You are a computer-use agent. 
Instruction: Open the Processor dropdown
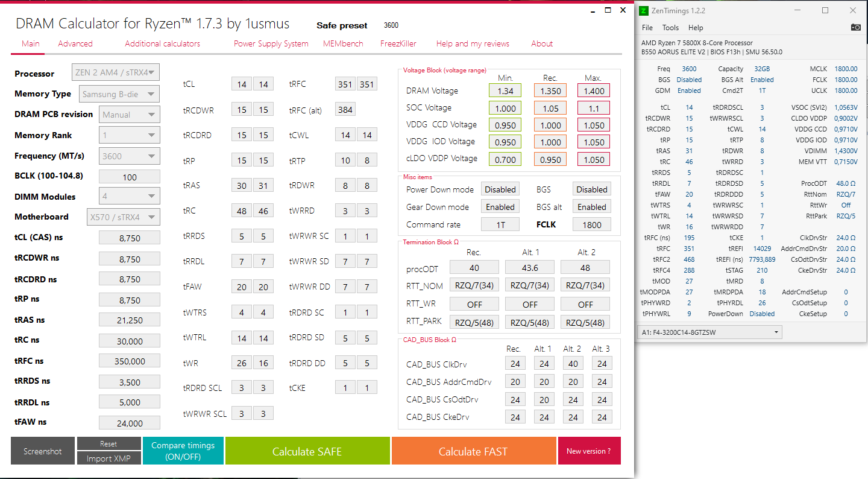[116, 73]
